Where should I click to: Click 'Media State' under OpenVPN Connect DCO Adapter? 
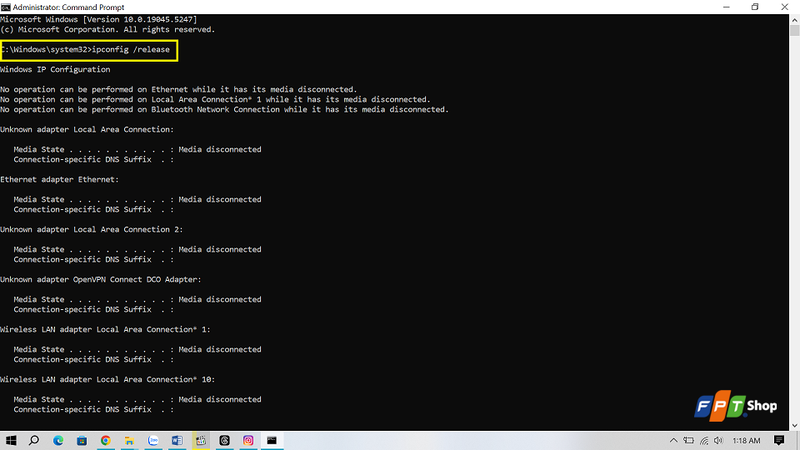39,299
